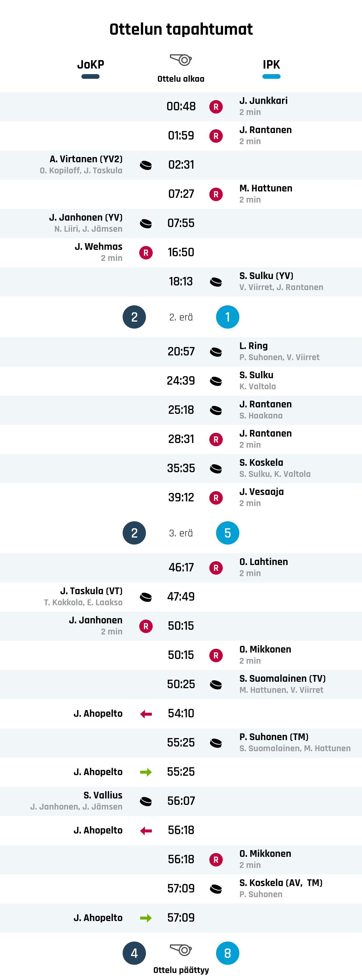The width and height of the screenshot is (362, 980).
Task: Click red goalie-out arrow at 54:10
Action: (146, 714)
